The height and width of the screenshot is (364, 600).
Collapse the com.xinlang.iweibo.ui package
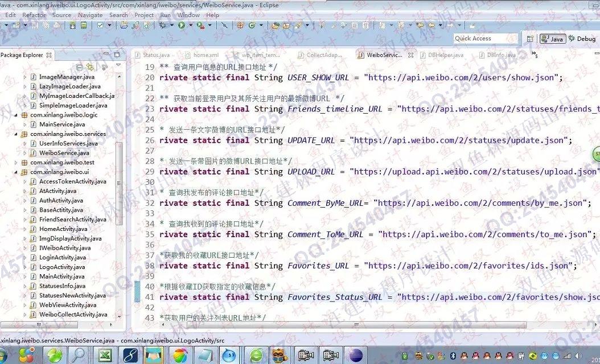(x=16, y=172)
